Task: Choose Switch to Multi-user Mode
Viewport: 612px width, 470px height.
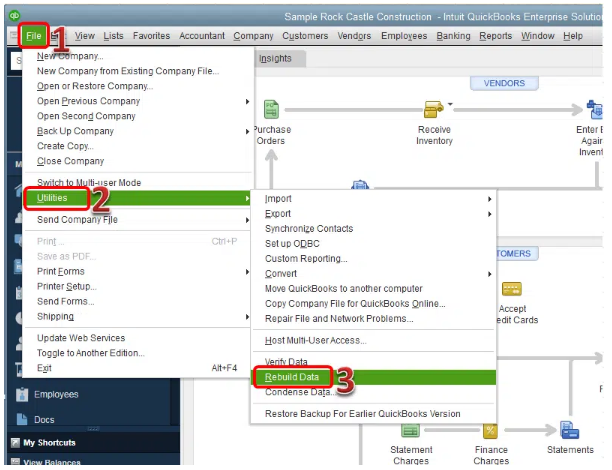Action: 138,183
